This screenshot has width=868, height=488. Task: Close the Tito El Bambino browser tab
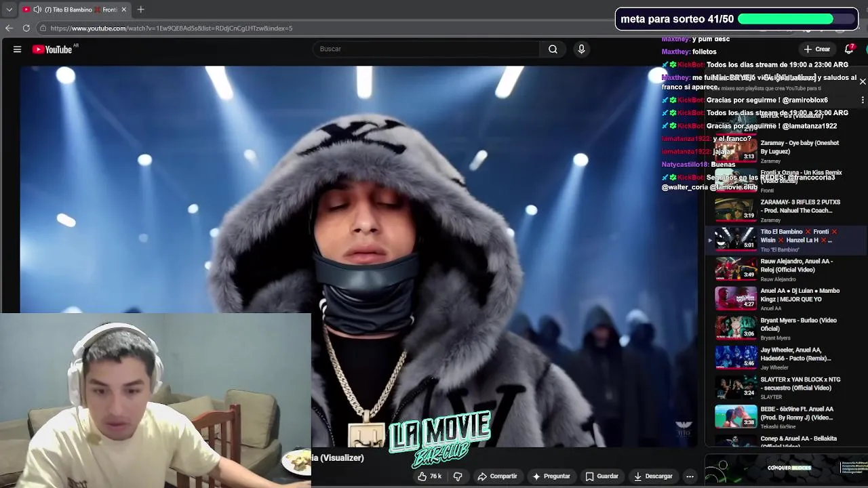coord(123,9)
